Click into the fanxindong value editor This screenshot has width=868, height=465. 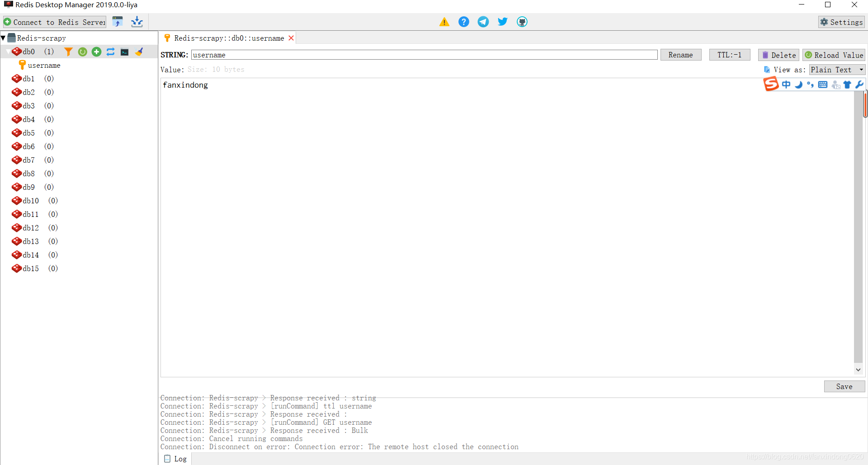point(506,227)
